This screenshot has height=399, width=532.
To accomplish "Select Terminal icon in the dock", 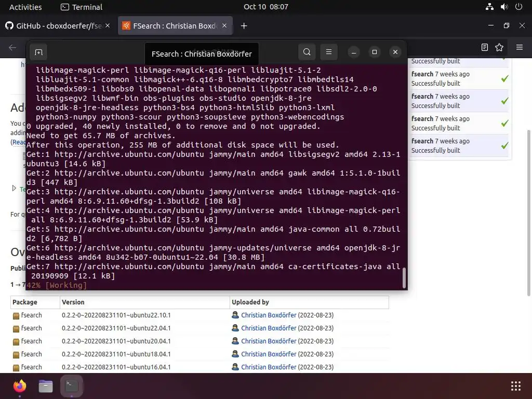I will [72, 386].
